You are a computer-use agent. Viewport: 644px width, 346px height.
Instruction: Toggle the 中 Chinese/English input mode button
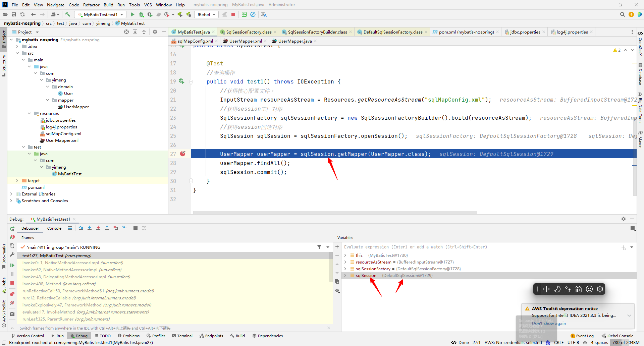(x=546, y=289)
